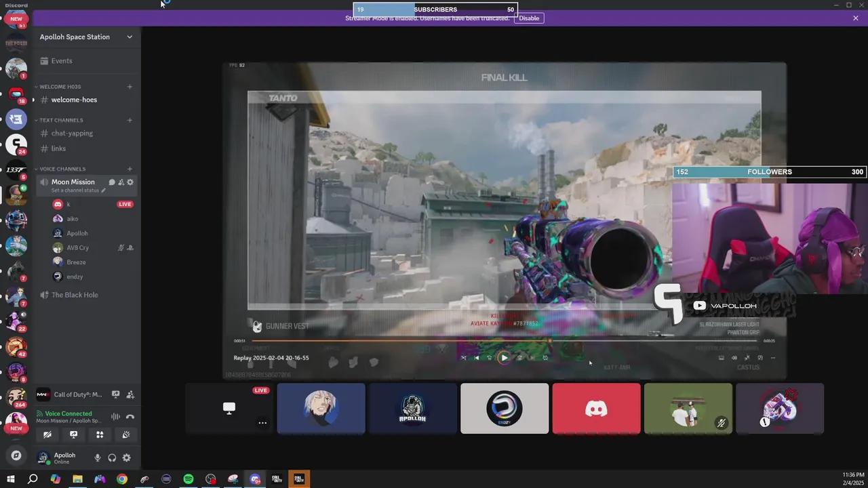Screen dimensions: 868x488
Task: Dismiss the Streamer Mode notice banner
Action: [856, 18]
